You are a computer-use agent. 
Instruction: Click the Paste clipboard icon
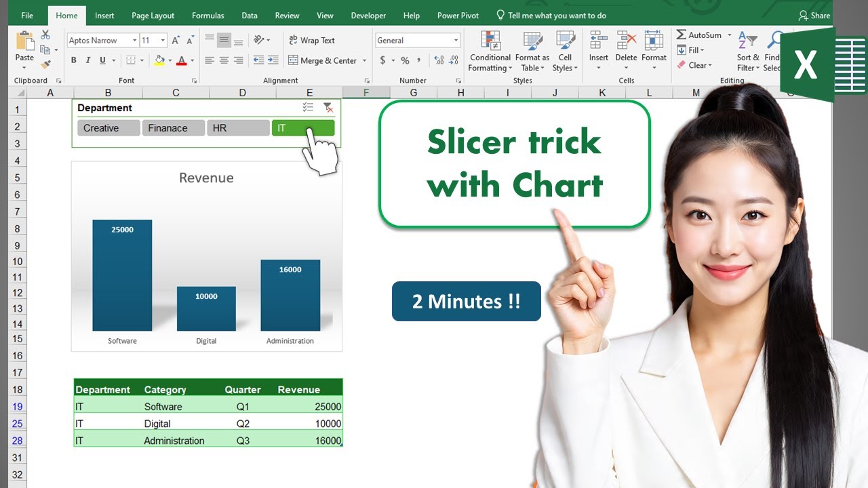point(24,42)
